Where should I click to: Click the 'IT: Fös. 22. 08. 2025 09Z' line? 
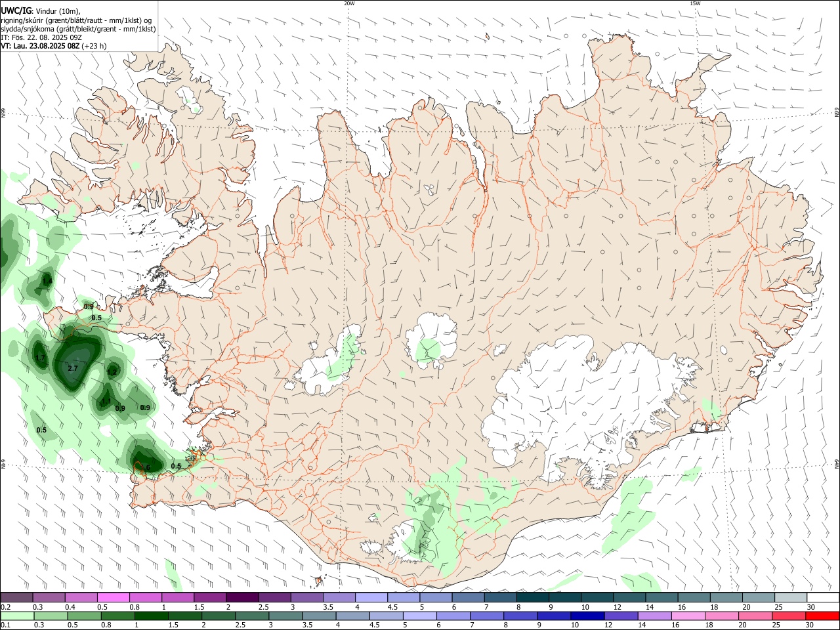tap(41, 37)
